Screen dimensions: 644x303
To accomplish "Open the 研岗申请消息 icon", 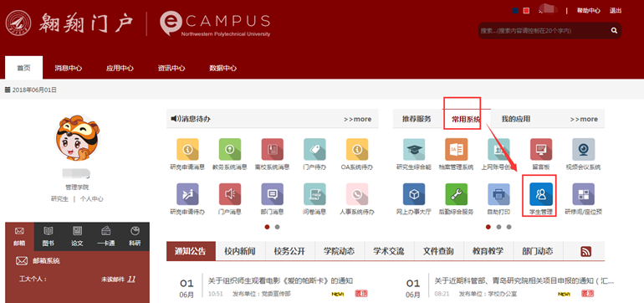I will point(187,149).
